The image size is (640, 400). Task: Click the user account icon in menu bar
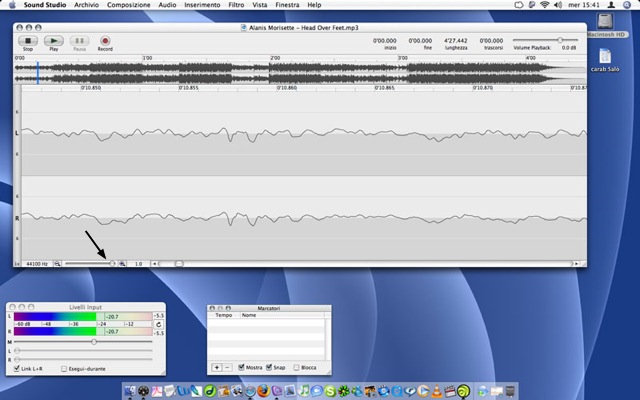click(611, 5)
